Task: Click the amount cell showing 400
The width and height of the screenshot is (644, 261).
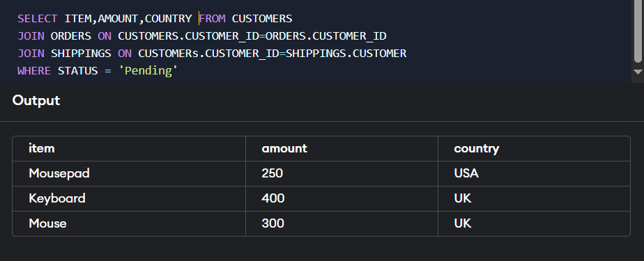Action: (x=342, y=198)
